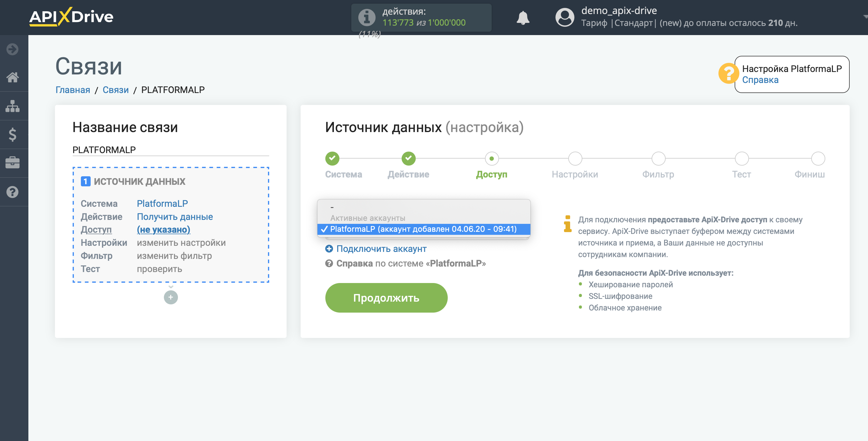Open home icon in sidebar
The image size is (868, 441).
click(13, 77)
